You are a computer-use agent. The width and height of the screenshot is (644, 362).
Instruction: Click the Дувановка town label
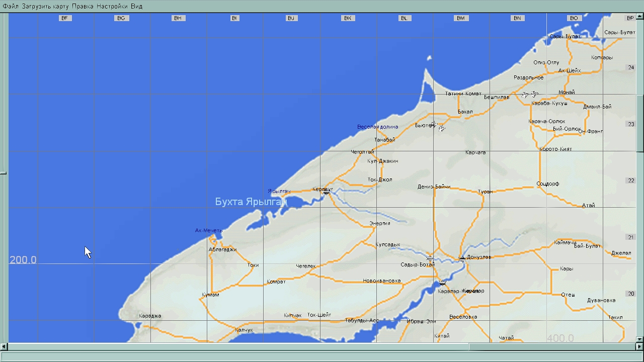pyautogui.click(x=601, y=300)
